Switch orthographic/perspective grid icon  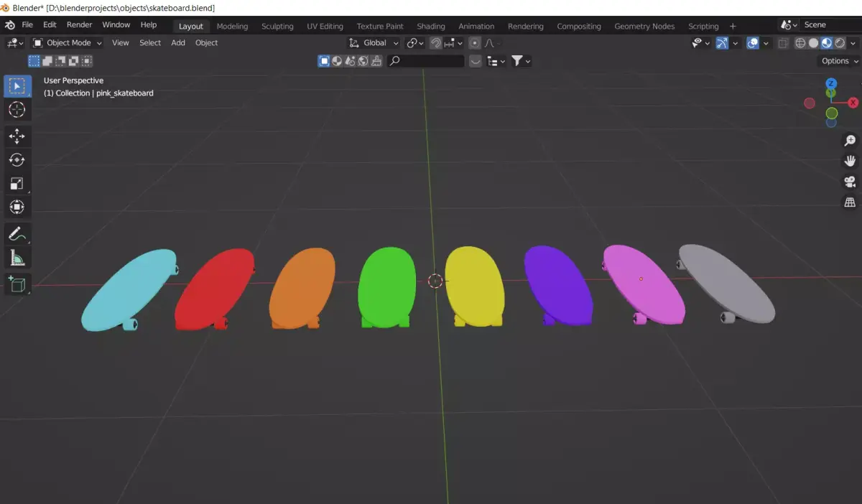tap(850, 202)
